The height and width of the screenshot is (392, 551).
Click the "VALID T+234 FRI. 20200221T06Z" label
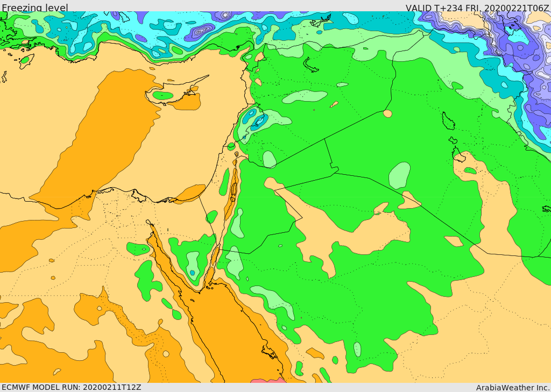477,8
